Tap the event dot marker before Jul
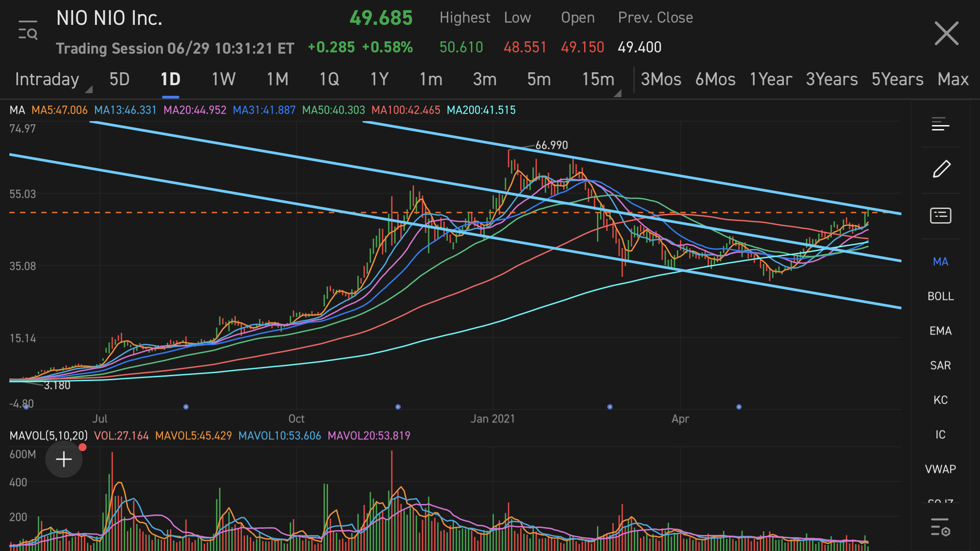This screenshot has width=980, height=551. [x=26, y=407]
